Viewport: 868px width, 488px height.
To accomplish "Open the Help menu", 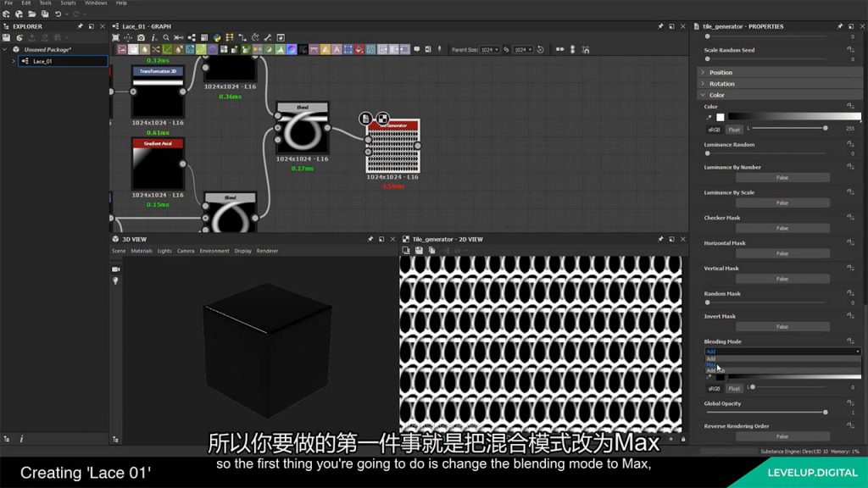I will pos(121,3).
